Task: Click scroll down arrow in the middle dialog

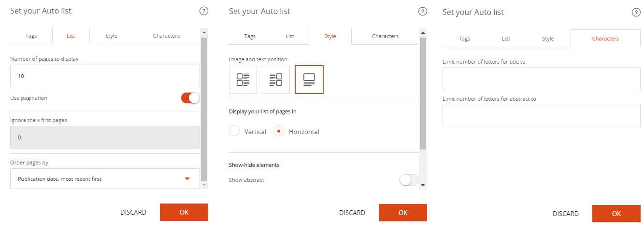Action: click(x=423, y=185)
